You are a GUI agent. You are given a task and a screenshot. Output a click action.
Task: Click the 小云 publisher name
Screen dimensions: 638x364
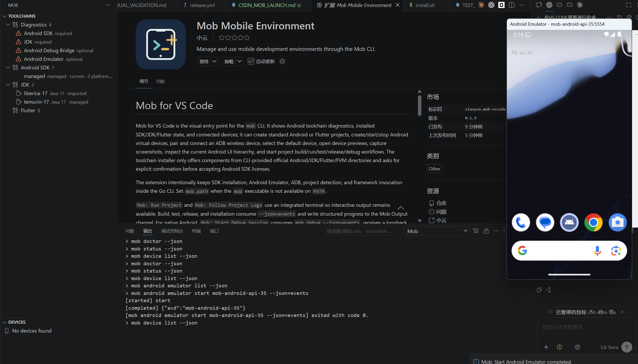pos(202,38)
